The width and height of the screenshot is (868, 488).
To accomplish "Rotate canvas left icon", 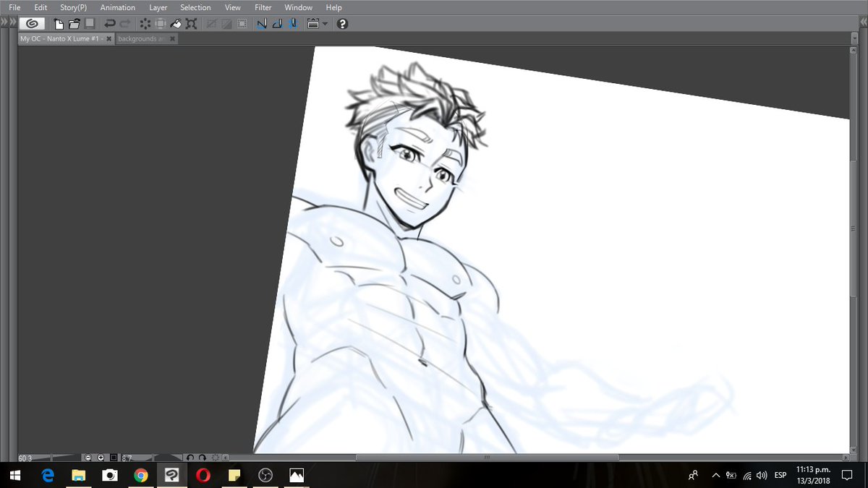I will [190, 458].
